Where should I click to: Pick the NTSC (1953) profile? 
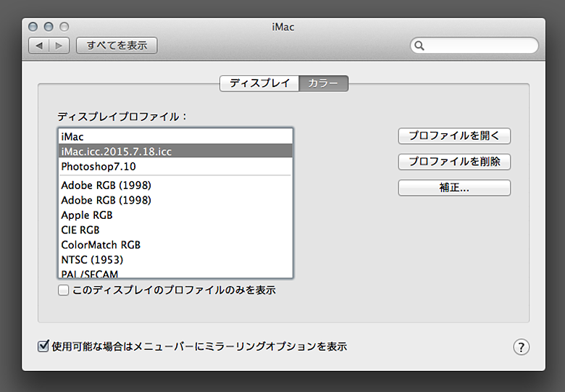(175, 259)
